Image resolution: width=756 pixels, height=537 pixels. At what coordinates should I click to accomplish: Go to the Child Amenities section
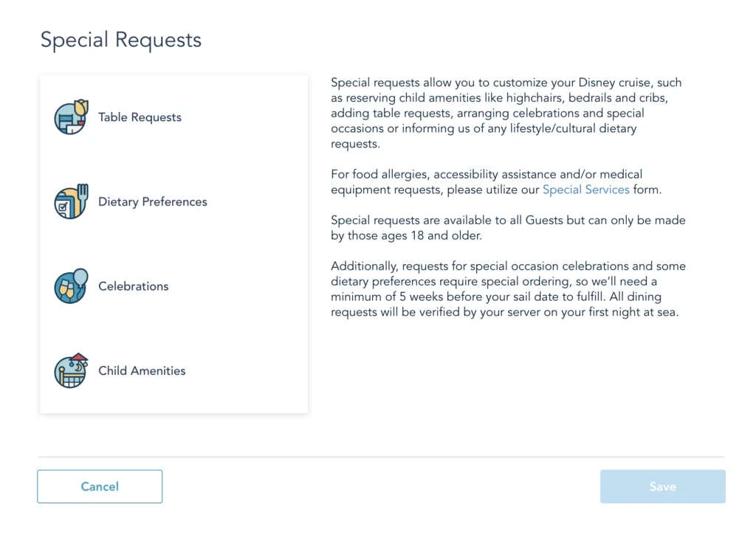[142, 371]
